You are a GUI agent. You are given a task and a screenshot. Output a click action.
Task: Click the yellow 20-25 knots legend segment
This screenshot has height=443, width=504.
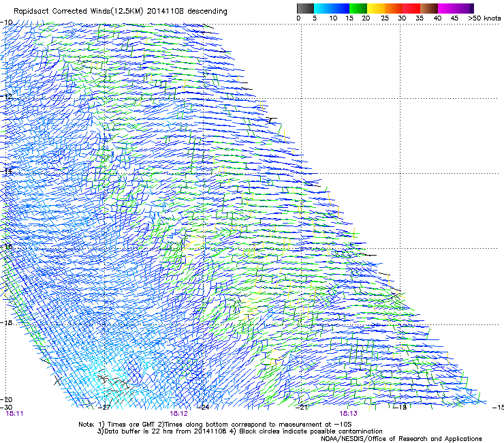tap(376, 8)
